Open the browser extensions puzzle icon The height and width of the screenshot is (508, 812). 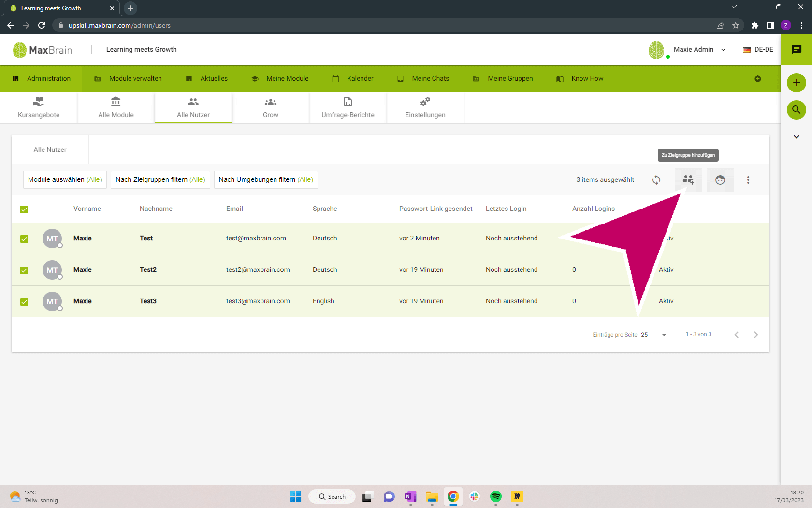[x=754, y=25]
